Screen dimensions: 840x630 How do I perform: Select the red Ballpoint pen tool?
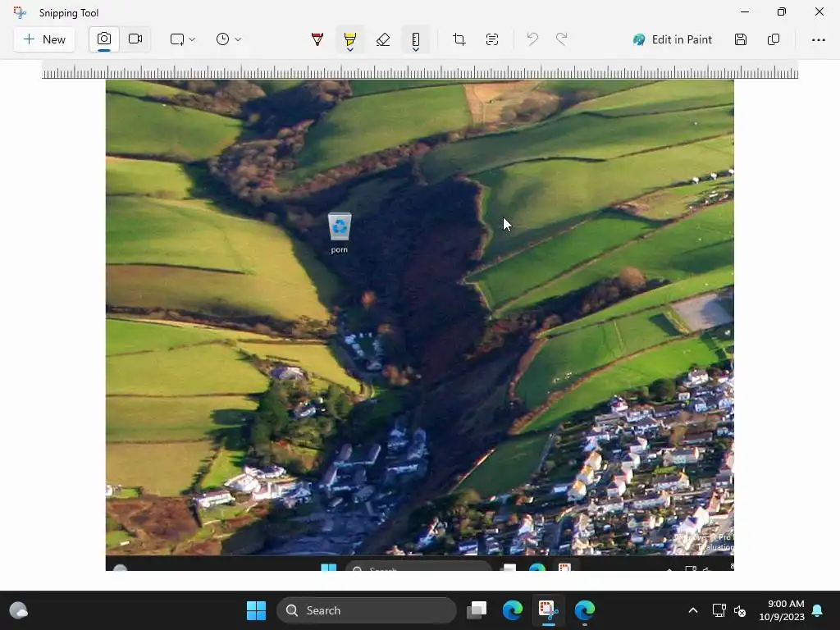coord(317,39)
